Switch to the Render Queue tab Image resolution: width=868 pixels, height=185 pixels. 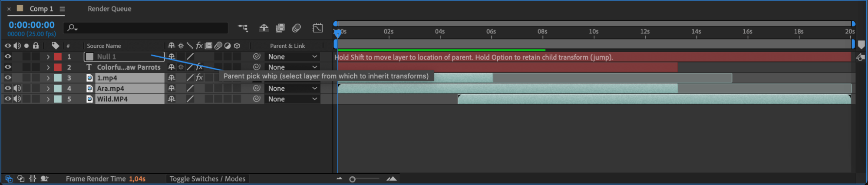coord(109,9)
